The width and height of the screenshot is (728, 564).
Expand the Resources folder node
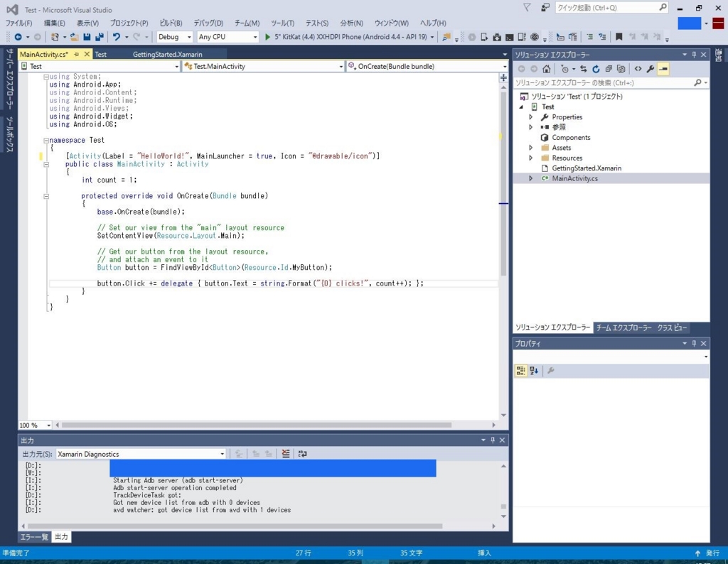(x=530, y=158)
